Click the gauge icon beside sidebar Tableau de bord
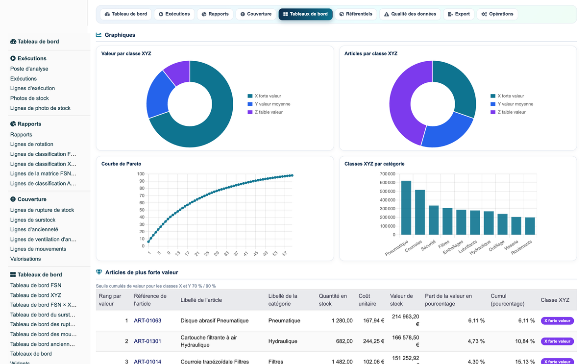 point(13,42)
